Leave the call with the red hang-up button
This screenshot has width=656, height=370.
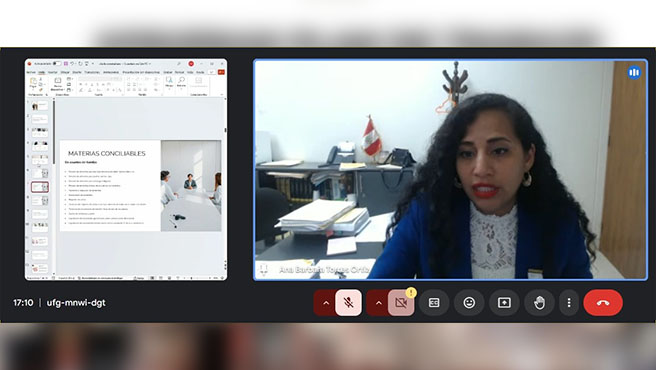[603, 303]
